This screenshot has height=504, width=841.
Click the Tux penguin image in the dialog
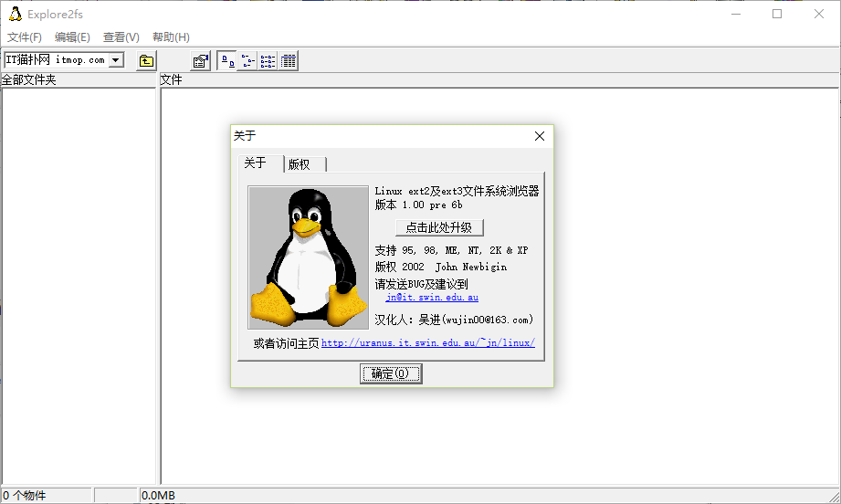pos(308,257)
